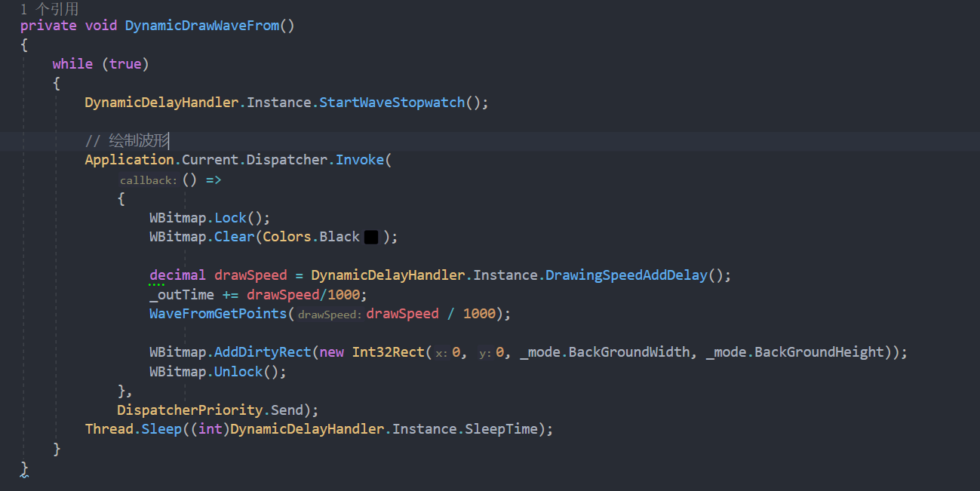This screenshot has height=491, width=980.
Task: Click the "void" return type keyword
Action: click(x=101, y=25)
